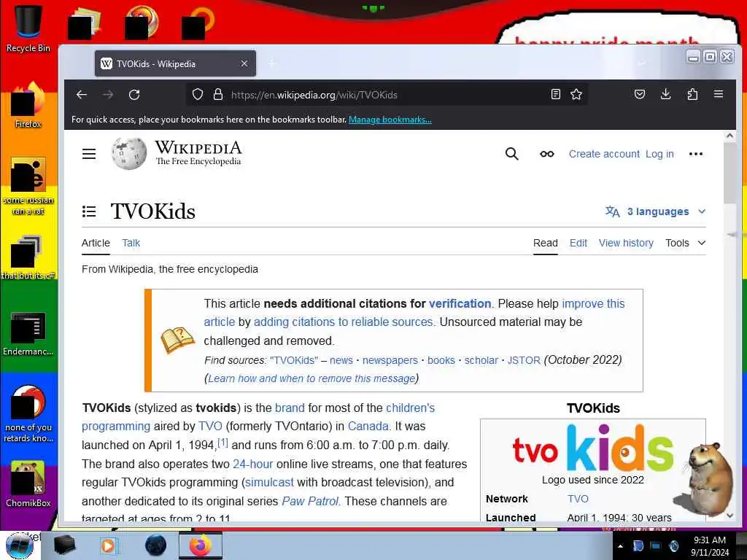This screenshot has width=747, height=560.
Task: Open the Firefox extensions puzzle icon
Action: [x=692, y=94]
